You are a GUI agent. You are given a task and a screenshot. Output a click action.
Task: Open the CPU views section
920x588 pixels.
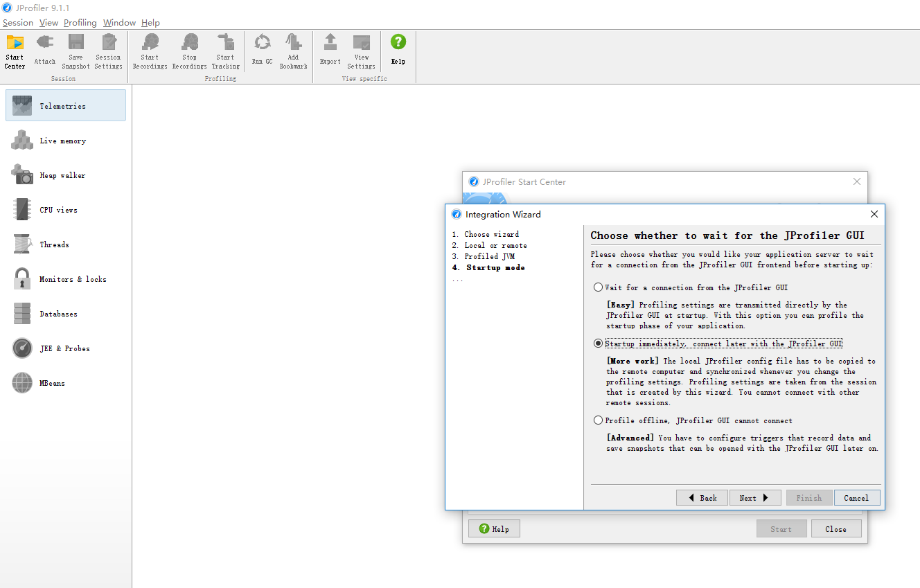(66, 210)
